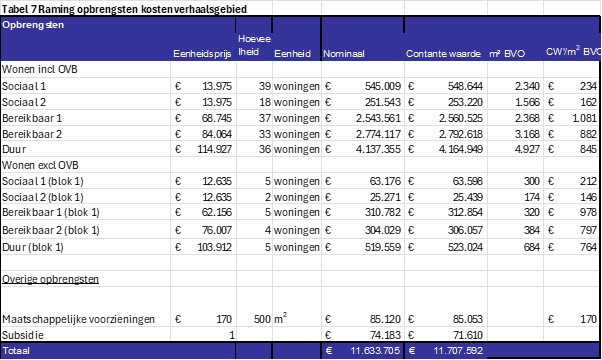Click the present value 2.560.525

461,118
